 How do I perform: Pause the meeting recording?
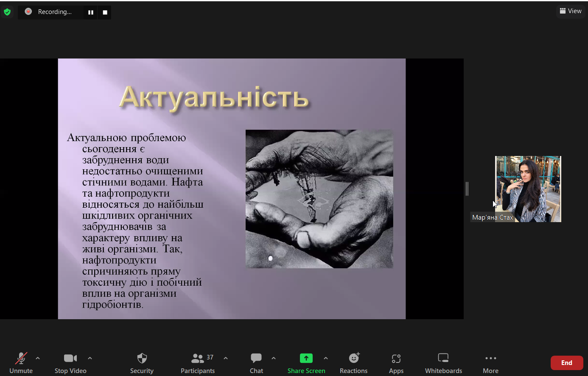click(x=90, y=12)
